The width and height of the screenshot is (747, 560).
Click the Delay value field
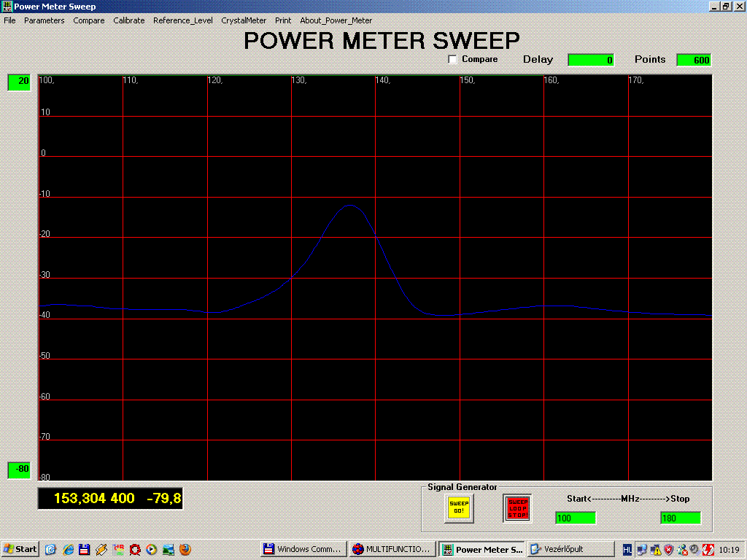(x=591, y=60)
